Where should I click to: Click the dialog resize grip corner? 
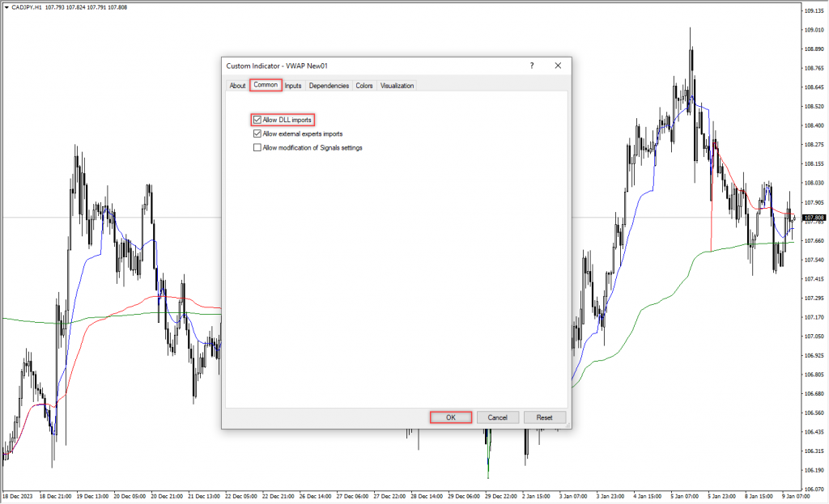(x=568, y=426)
